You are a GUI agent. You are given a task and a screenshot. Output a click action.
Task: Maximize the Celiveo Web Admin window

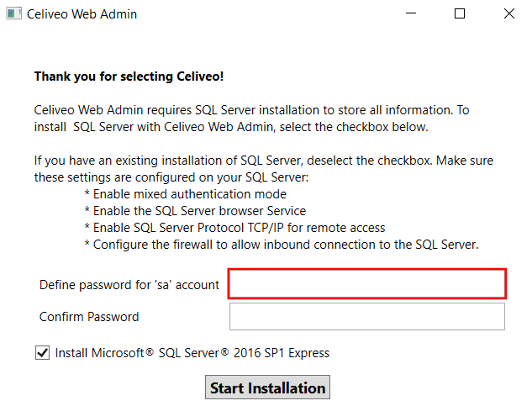[460, 14]
